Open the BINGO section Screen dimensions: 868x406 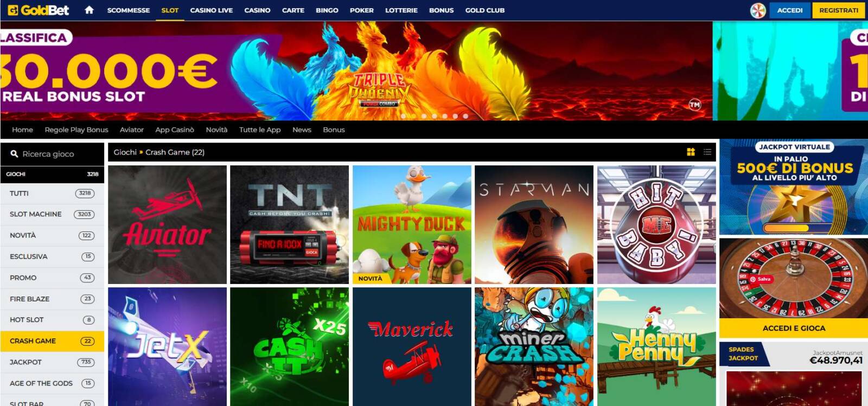327,10
